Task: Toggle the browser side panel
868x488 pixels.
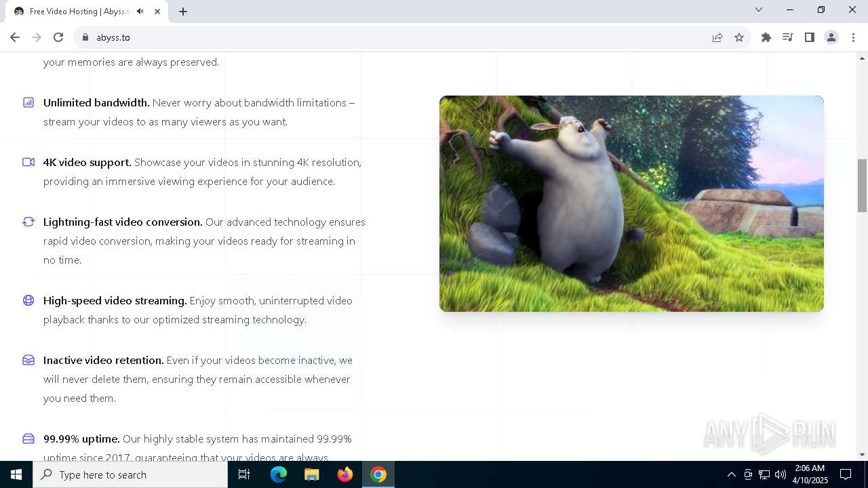Action: coord(810,37)
